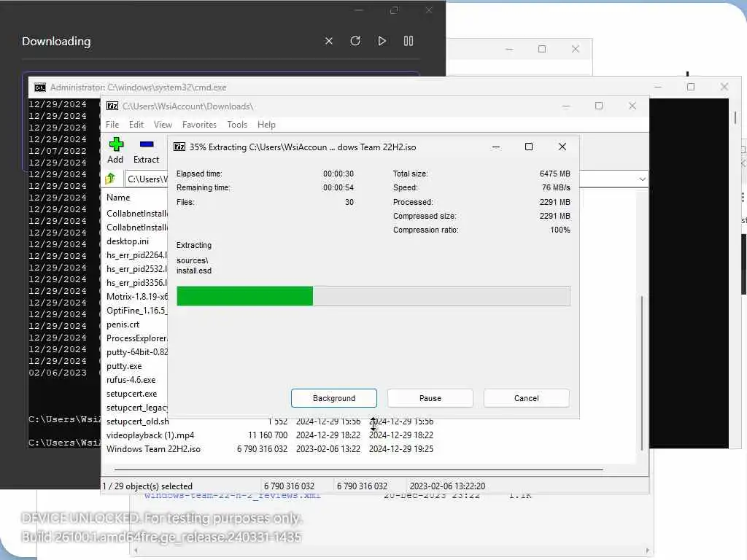Click the 7-Zip file manager title icon
This screenshot has height=560, width=747.
(112, 106)
